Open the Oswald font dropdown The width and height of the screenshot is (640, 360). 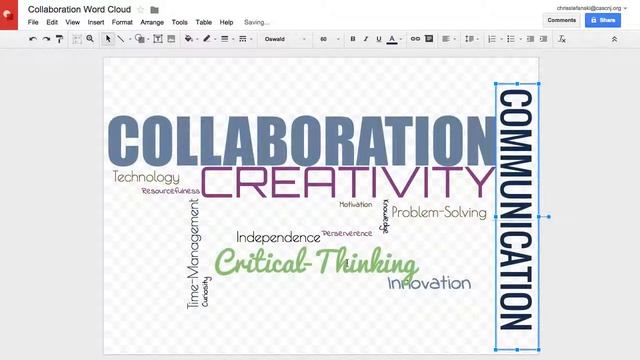pos(285,39)
